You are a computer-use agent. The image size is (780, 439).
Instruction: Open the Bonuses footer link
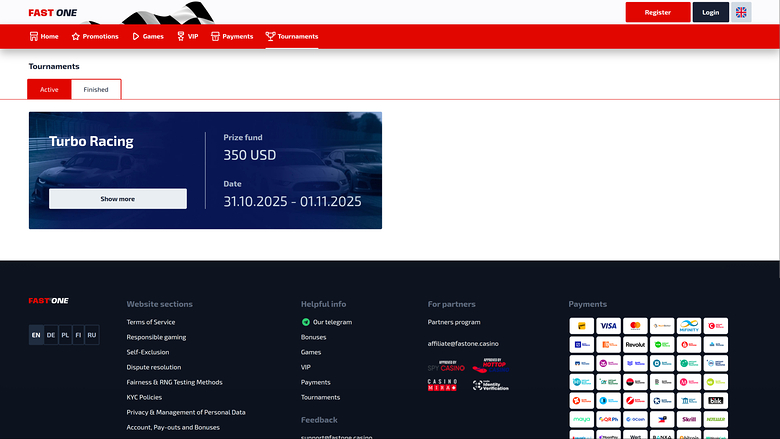click(x=313, y=337)
